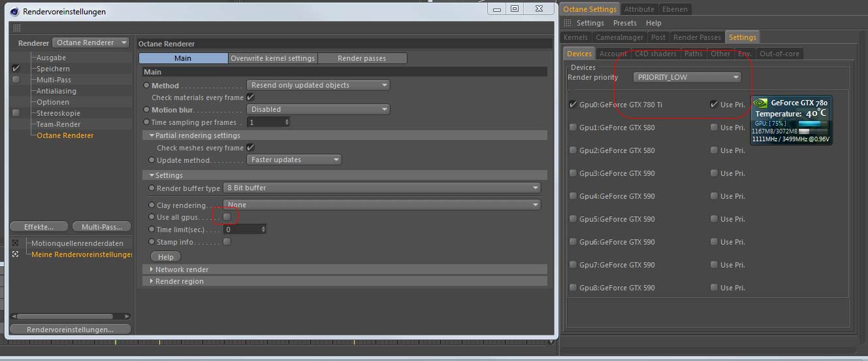Click the icon beside Motionquellenrenderdaten
The height and width of the screenshot is (361, 868).
(x=15, y=243)
